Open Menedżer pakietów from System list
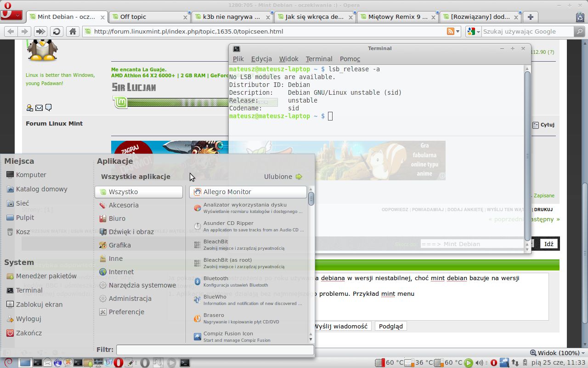 (x=41, y=276)
